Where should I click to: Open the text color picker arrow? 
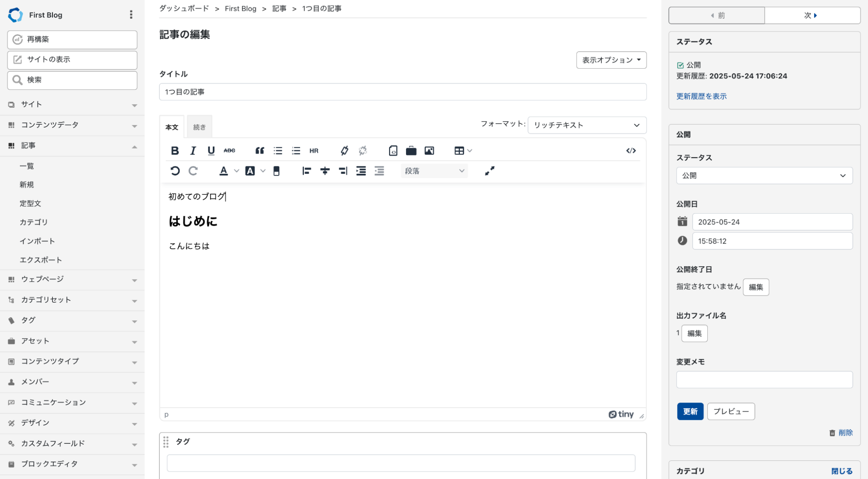237,171
